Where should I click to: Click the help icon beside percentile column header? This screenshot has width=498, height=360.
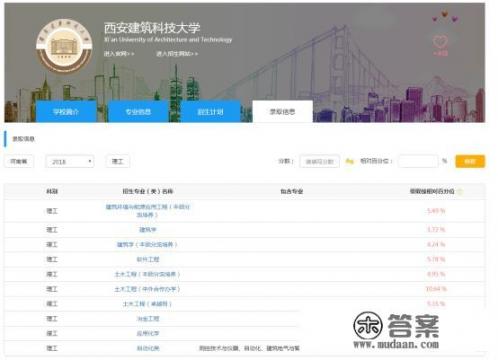[460, 191]
